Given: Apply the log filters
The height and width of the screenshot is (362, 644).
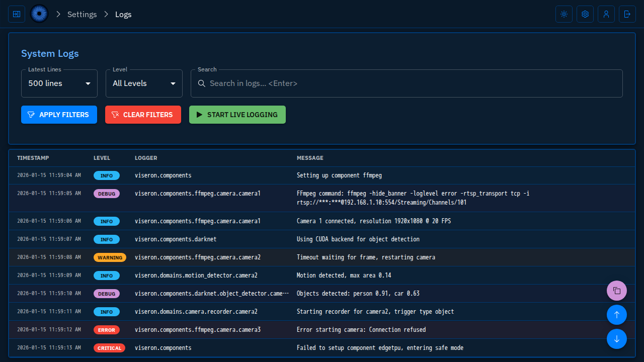Looking at the screenshot, I should pos(59,115).
